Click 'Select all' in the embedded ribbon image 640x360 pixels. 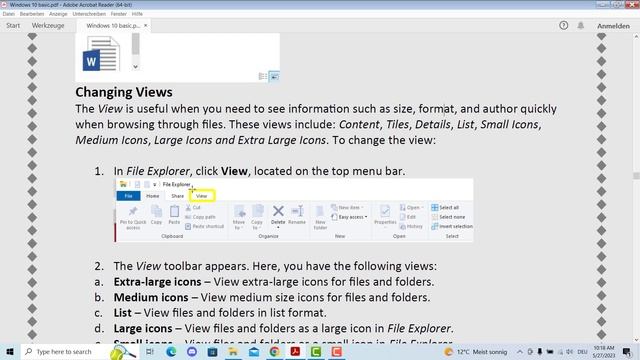pyautogui.click(x=445, y=207)
